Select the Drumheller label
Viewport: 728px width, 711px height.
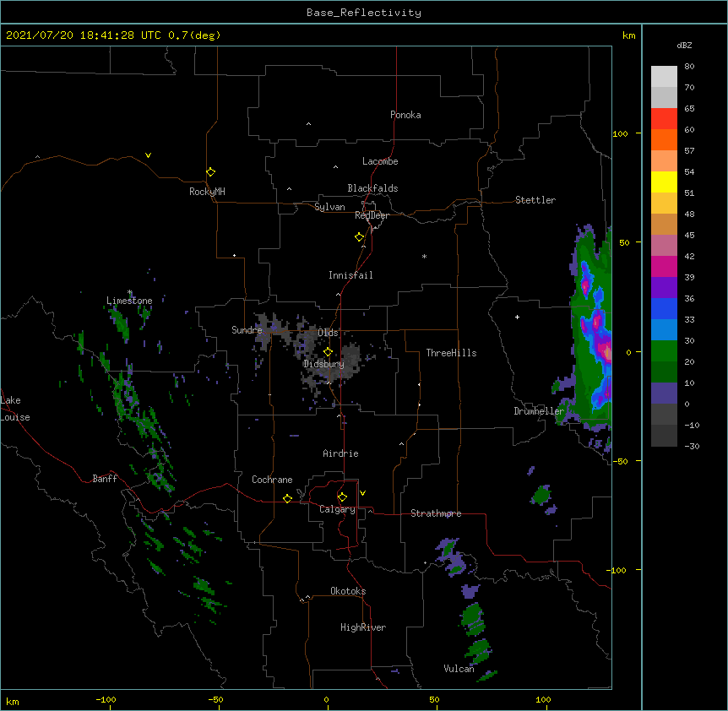(539, 411)
